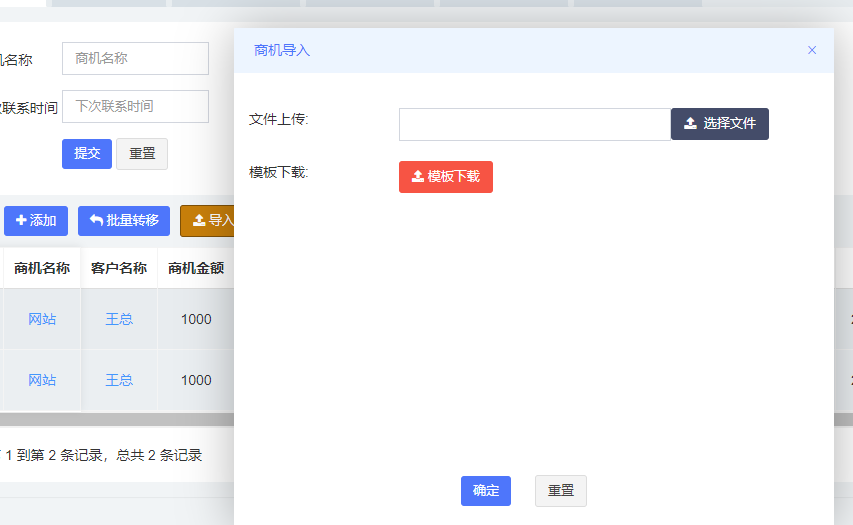
Task: Click the 下次联系时间 input field
Action: [x=135, y=106]
